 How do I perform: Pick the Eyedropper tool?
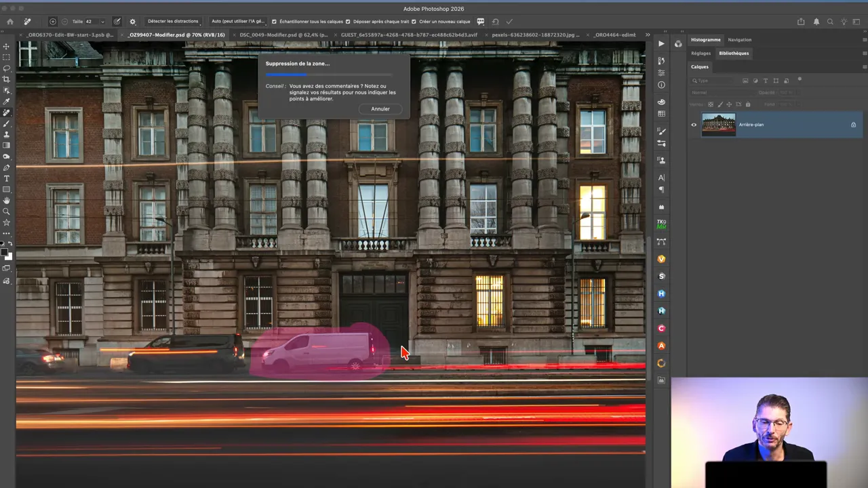click(6, 102)
